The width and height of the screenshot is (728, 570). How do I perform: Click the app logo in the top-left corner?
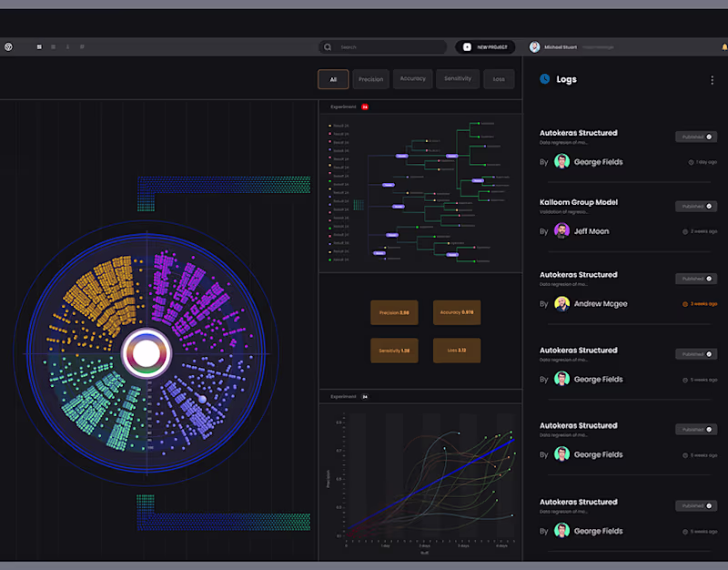coord(8,46)
